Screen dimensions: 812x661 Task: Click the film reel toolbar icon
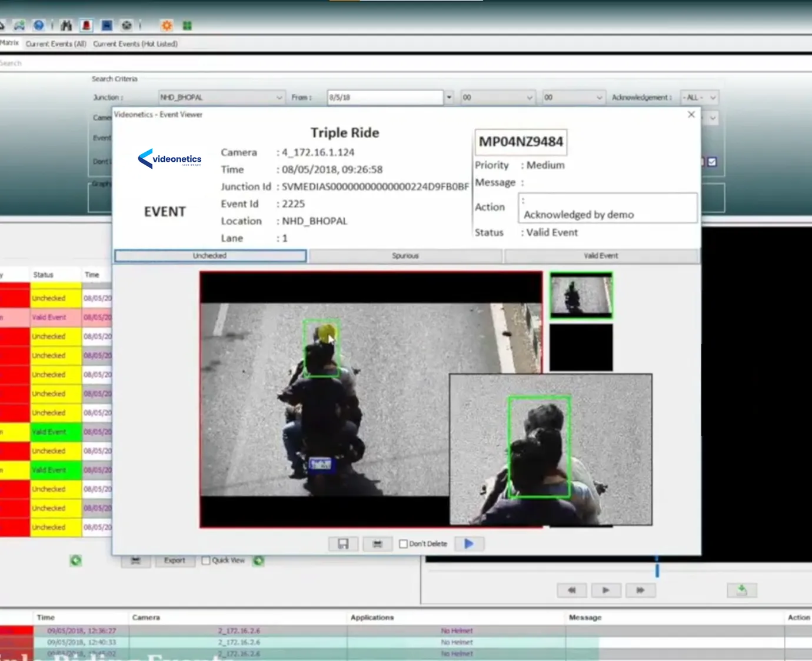(127, 25)
